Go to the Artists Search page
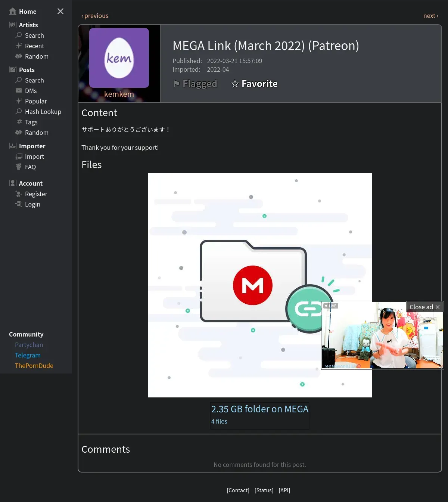The width and height of the screenshot is (448, 502). point(34,35)
